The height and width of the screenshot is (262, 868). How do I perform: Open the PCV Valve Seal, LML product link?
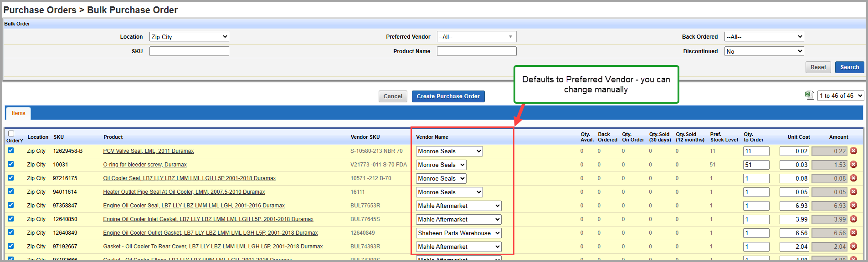[148, 151]
